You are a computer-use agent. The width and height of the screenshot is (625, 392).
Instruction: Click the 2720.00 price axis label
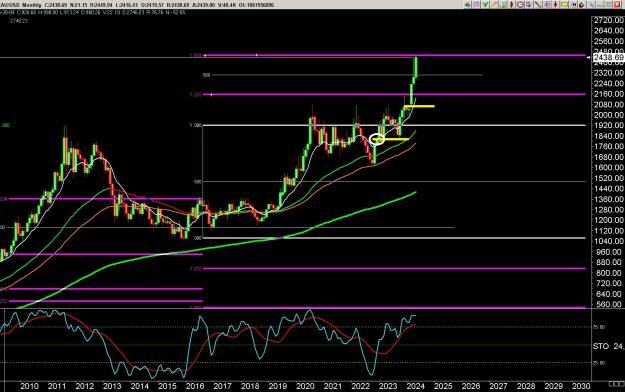click(609, 20)
